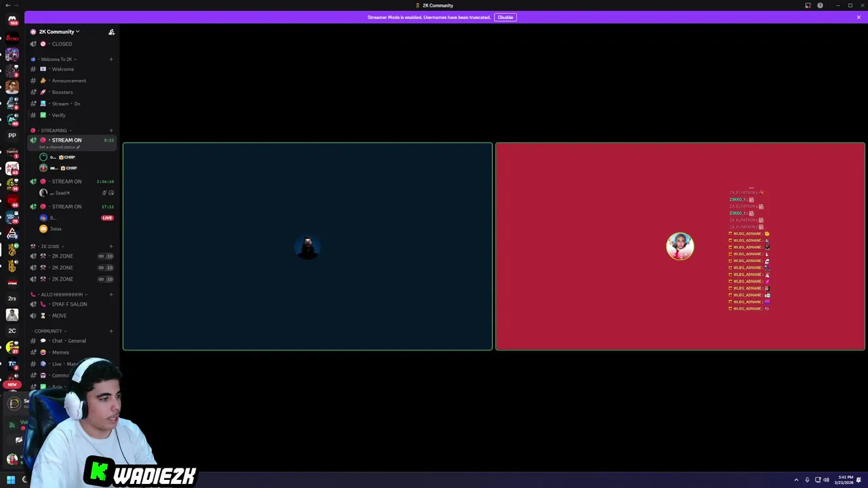The width and height of the screenshot is (868, 488).
Task: Open the Help icon in title bar
Action: (820, 5)
